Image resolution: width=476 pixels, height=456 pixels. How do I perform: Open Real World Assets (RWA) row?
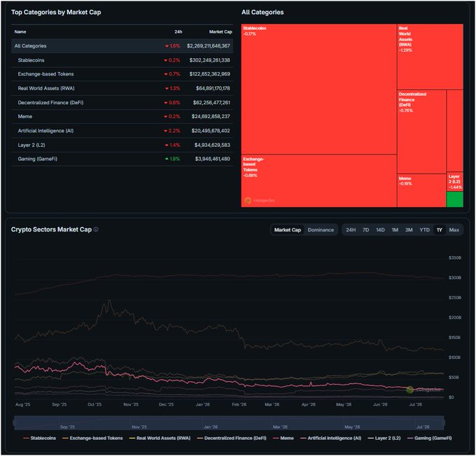coord(122,88)
